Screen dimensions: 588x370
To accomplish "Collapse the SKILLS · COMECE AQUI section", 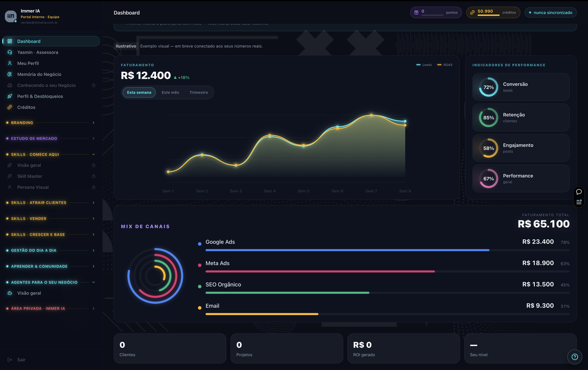I will [50, 154].
